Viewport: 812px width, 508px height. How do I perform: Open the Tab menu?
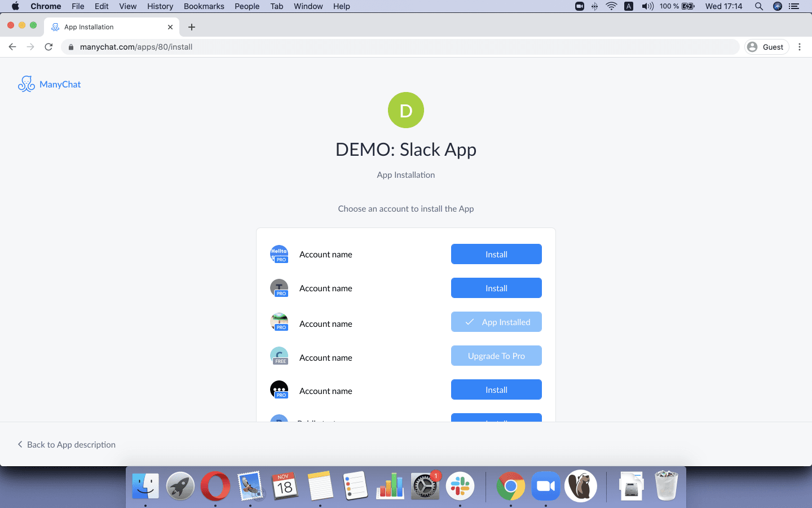tap(277, 6)
